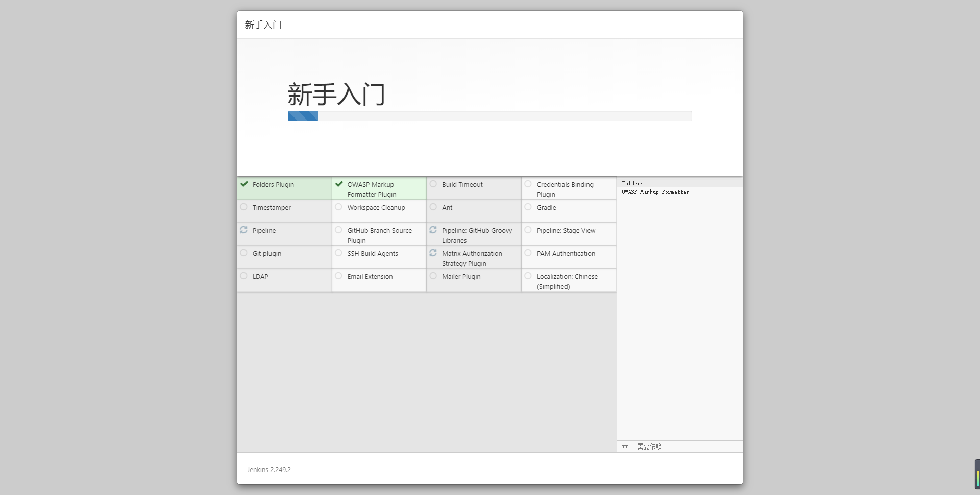Click the pending circle beside PAM Authentication
The width and height of the screenshot is (980, 495).
528,253
